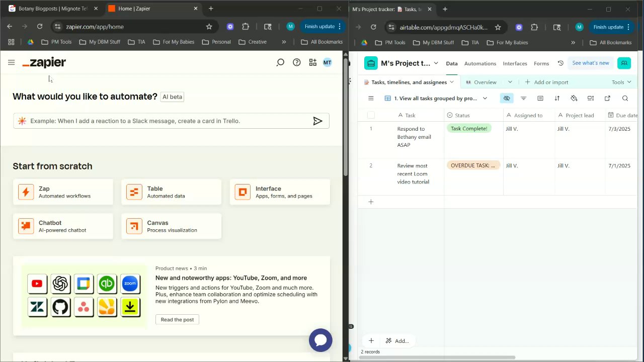
Task: Click the AI beta badge
Action: pyautogui.click(x=172, y=97)
